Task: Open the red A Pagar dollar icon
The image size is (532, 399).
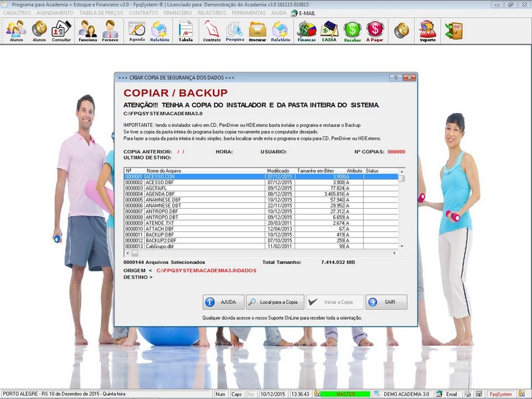Action: pyautogui.click(x=374, y=31)
